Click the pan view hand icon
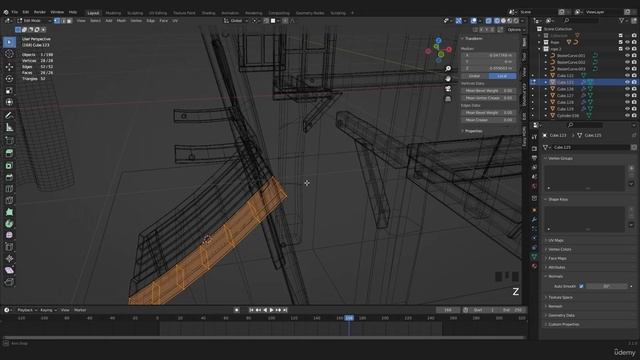The image size is (640, 360). coord(448,79)
